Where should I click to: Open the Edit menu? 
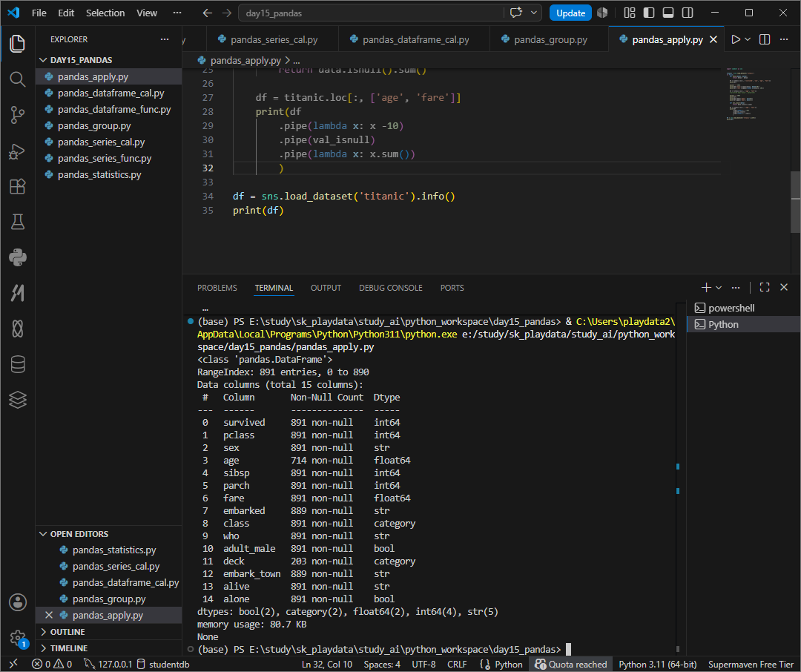(x=66, y=13)
